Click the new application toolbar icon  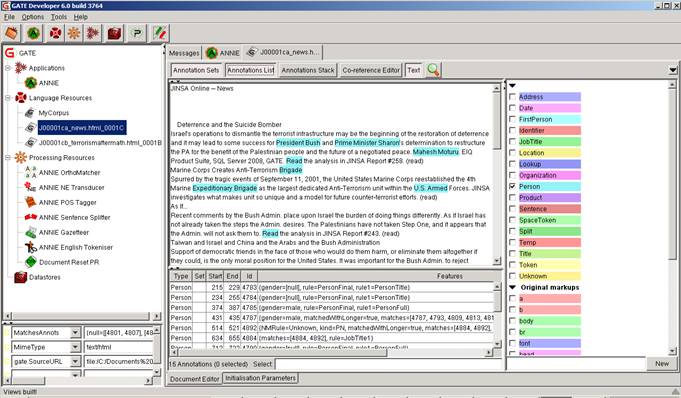(x=93, y=33)
